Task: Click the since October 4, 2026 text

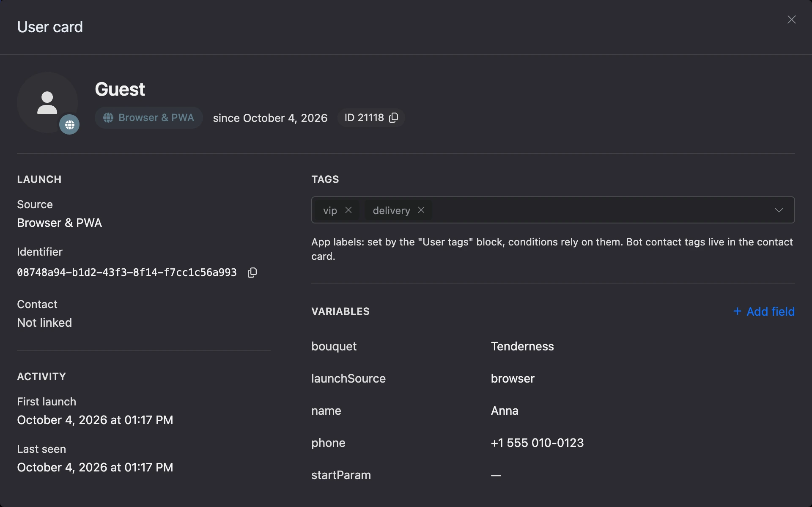Action: pos(270,118)
